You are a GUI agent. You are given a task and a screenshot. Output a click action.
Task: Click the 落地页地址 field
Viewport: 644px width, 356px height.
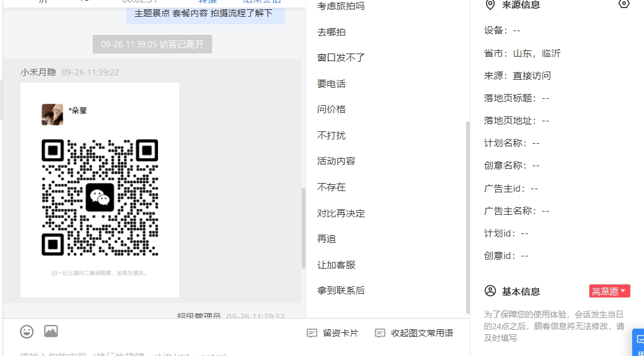(516, 121)
